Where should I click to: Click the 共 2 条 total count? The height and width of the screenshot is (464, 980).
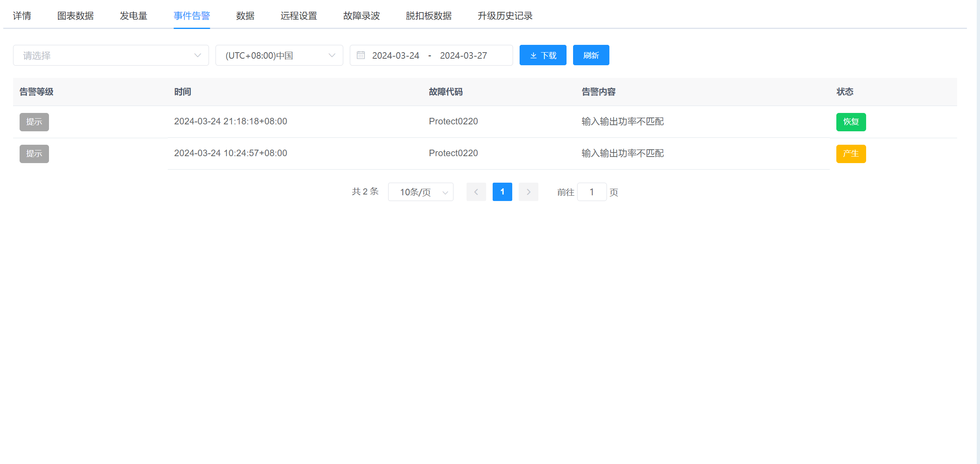tap(365, 192)
